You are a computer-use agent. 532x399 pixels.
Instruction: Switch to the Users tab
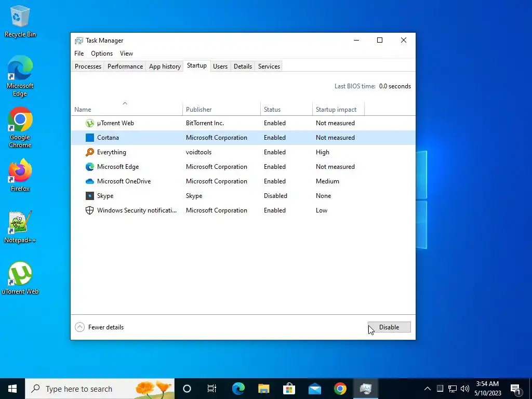220,66
